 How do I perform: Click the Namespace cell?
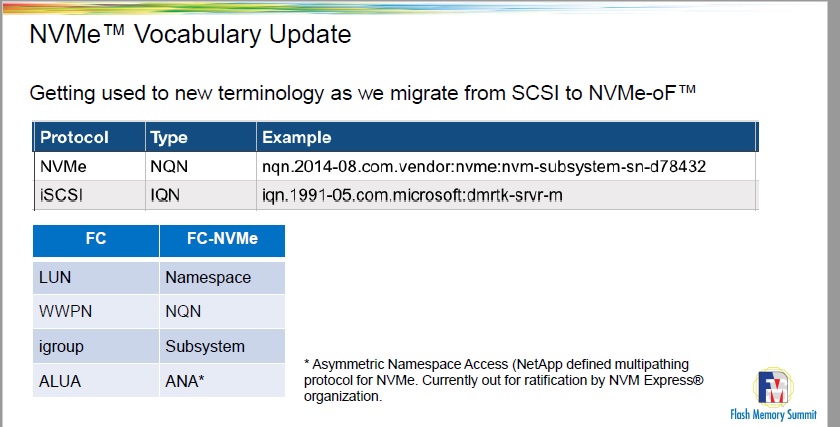click(208, 277)
